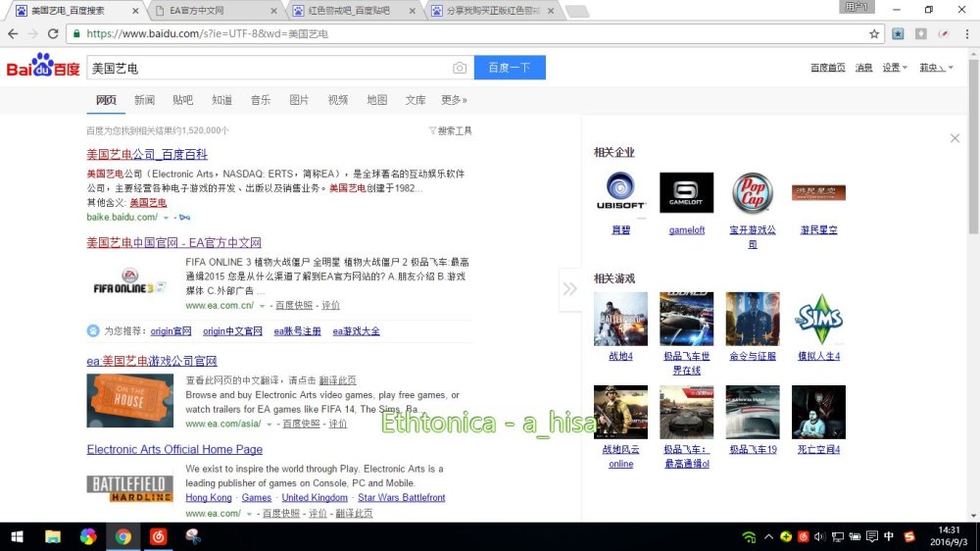Click the origin官网 recommended link
The image size is (980, 551).
171,331
